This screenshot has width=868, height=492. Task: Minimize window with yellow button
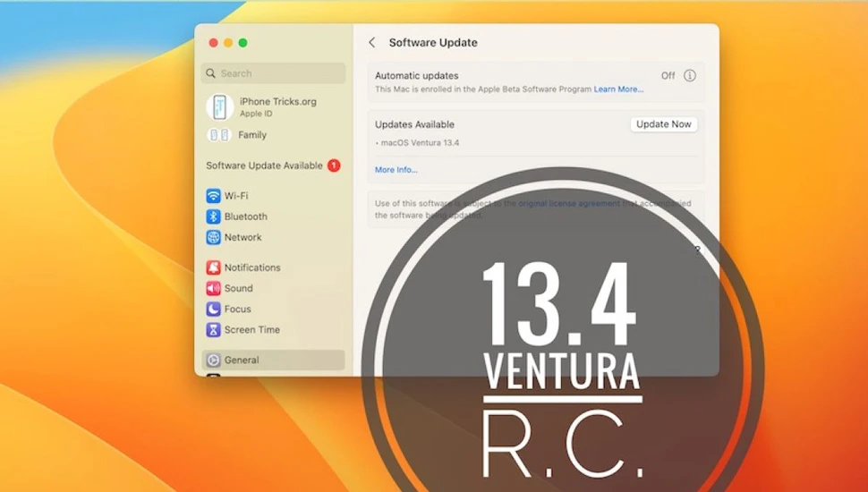pyautogui.click(x=228, y=43)
